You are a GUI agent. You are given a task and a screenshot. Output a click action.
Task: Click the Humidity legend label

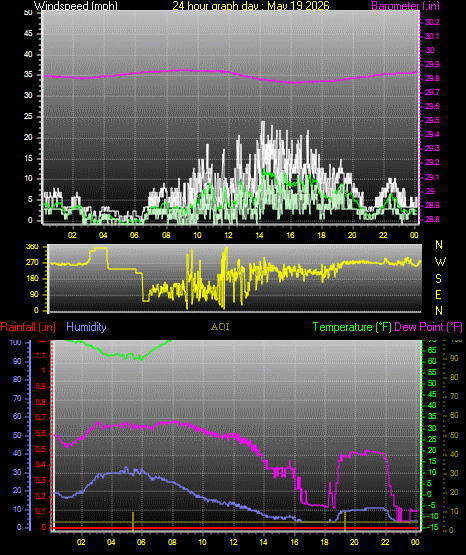tap(86, 326)
